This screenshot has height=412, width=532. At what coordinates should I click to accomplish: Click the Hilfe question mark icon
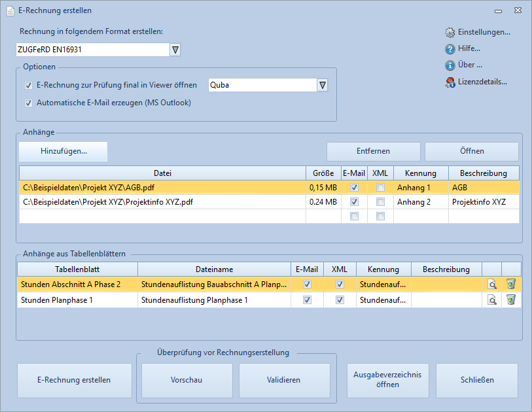point(450,49)
